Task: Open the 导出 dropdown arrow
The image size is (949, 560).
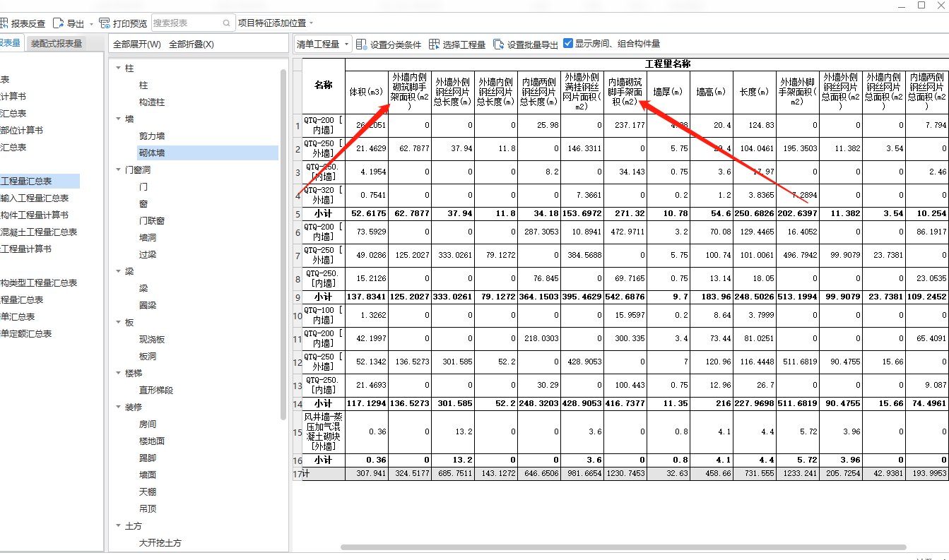Action: [x=91, y=24]
